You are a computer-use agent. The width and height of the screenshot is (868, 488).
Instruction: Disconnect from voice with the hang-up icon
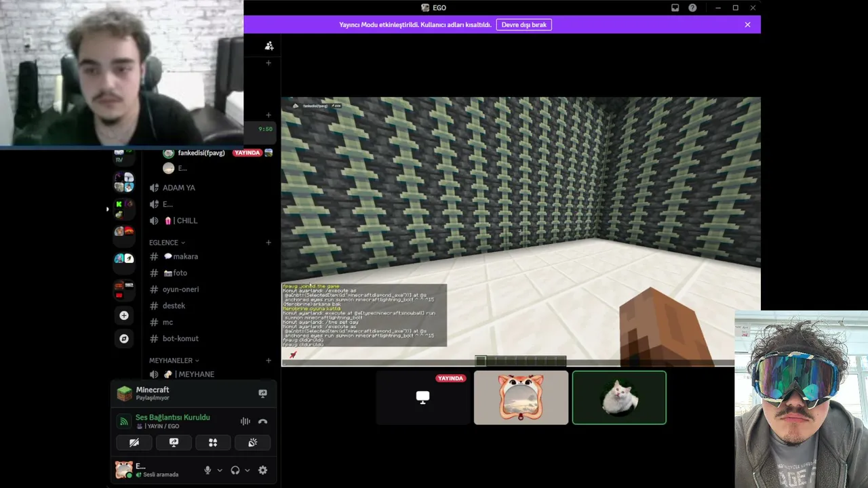[x=262, y=422]
